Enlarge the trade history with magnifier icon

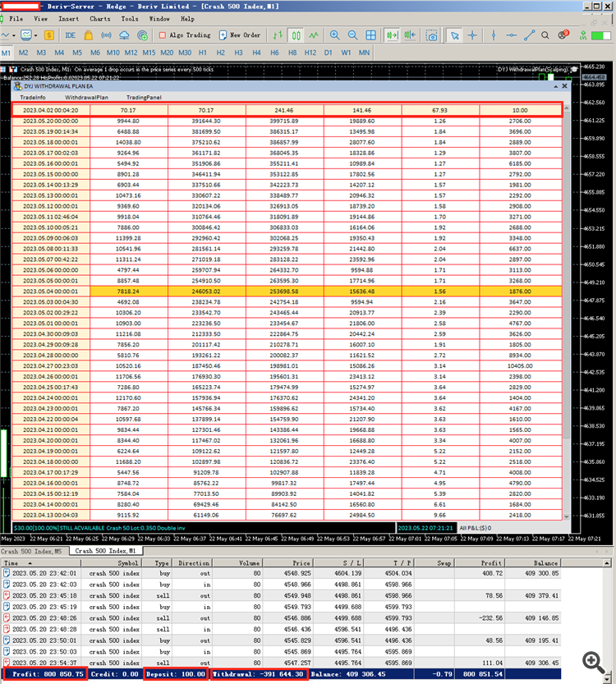point(594,662)
